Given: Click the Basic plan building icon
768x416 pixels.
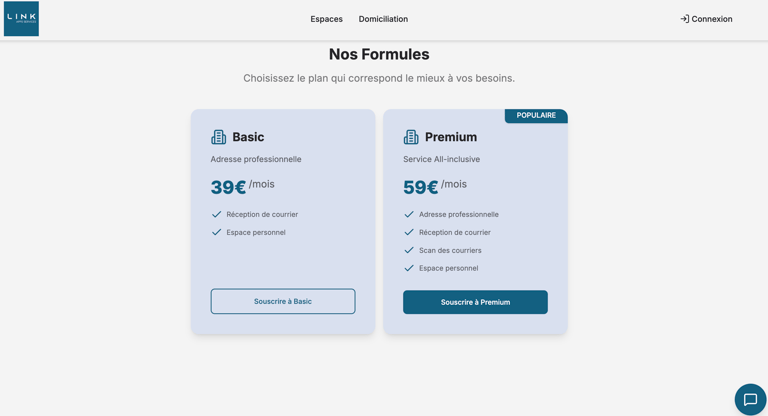Looking at the screenshot, I should [218, 137].
